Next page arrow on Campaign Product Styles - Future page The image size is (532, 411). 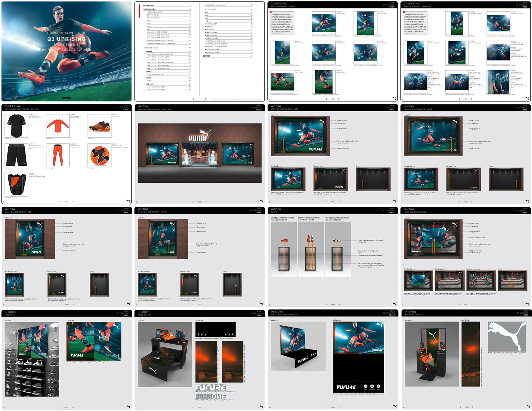click(x=73, y=202)
